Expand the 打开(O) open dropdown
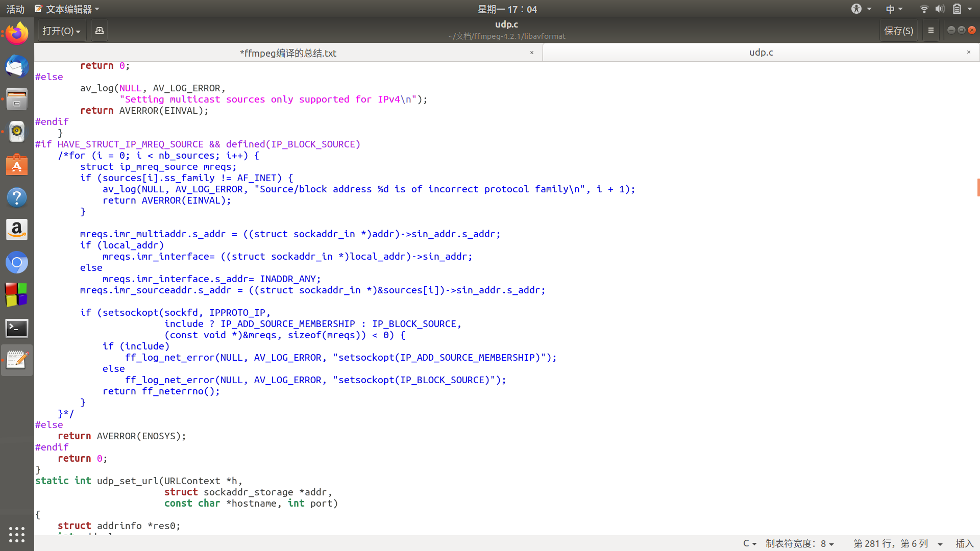 click(62, 31)
